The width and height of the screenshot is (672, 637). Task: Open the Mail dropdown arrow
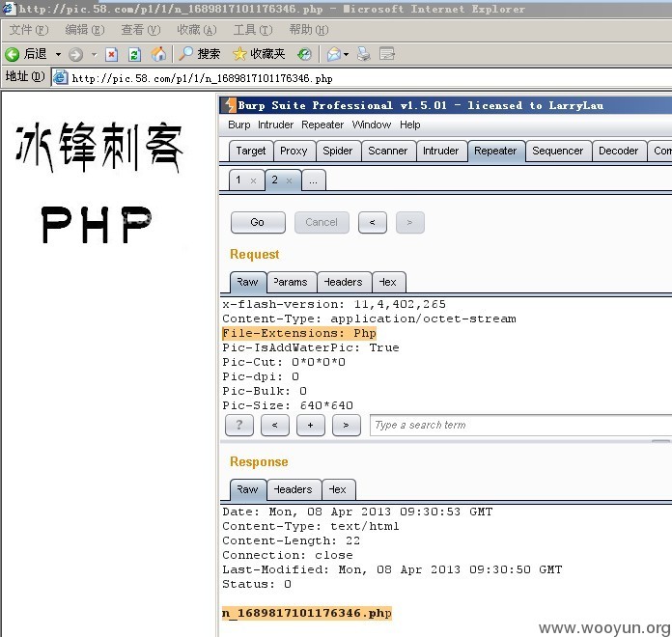[x=347, y=54]
